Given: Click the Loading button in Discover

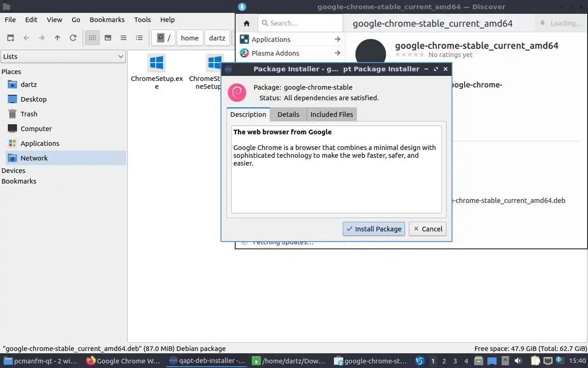Looking at the screenshot, I should (560, 23).
